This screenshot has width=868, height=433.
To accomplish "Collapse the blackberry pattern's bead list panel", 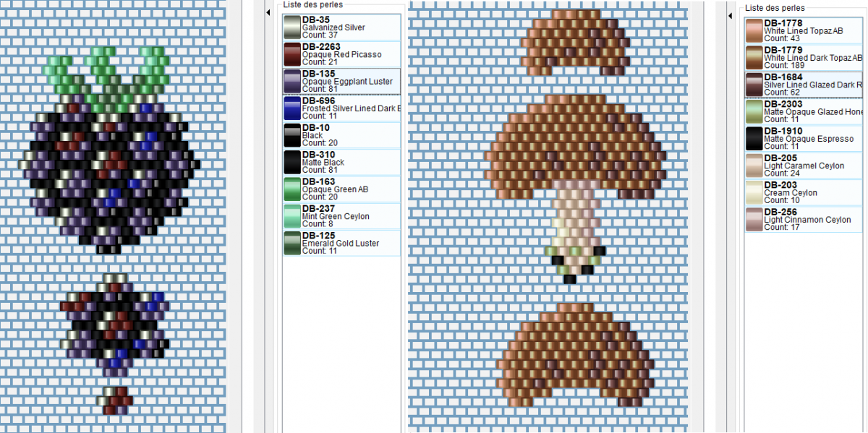I will pyautogui.click(x=267, y=13).
